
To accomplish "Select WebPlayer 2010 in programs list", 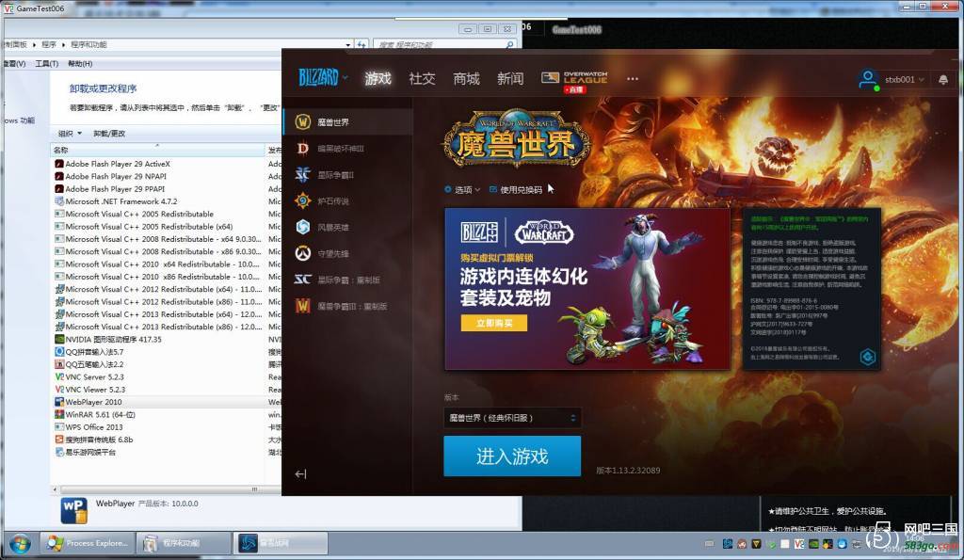I will [x=93, y=402].
